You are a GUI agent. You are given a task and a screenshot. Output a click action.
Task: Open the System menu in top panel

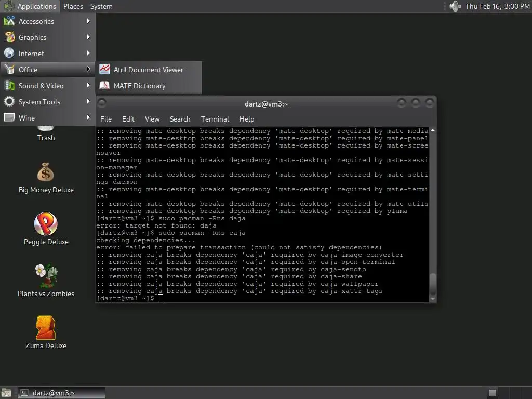point(101,6)
